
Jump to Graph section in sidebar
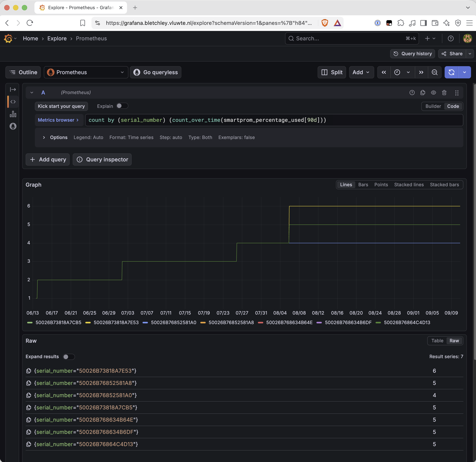(13, 114)
